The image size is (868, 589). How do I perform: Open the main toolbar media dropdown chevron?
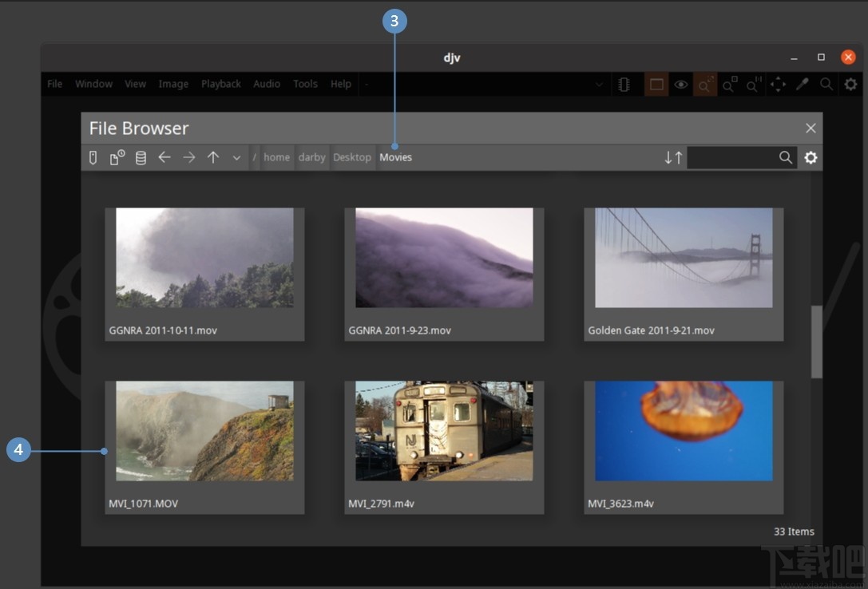coord(600,84)
